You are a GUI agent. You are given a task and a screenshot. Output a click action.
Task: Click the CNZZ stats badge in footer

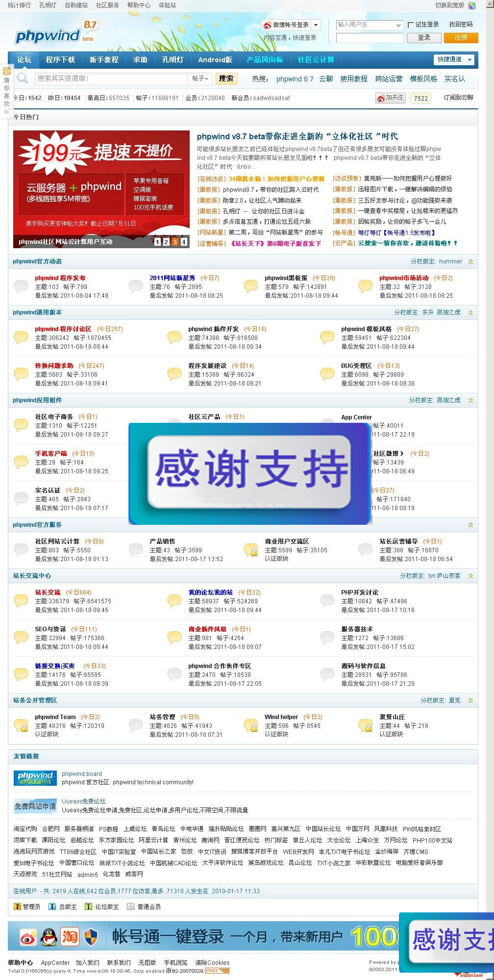tap(217, 971)
